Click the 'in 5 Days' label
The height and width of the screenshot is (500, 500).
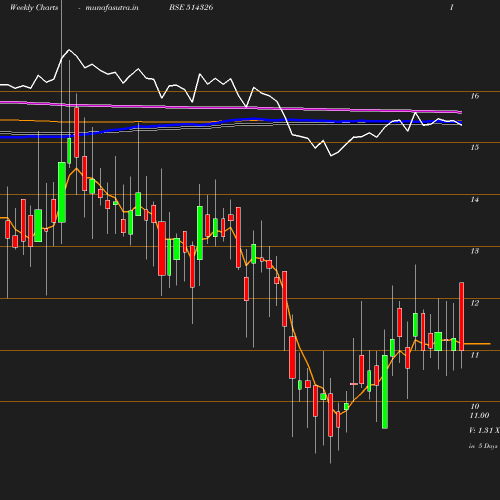[483, 446]
